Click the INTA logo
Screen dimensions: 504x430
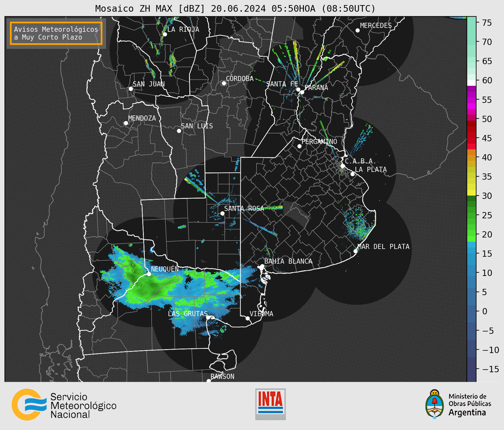tap(270, 404)
